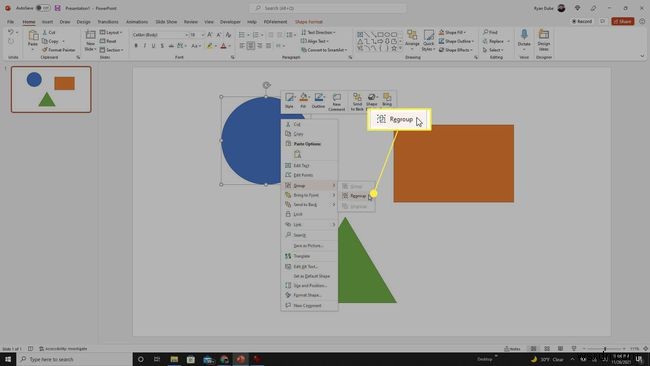Viewport: 650px width, 366px height.
Task: Click the Format Painter tool
Action: tap(58, 50)
